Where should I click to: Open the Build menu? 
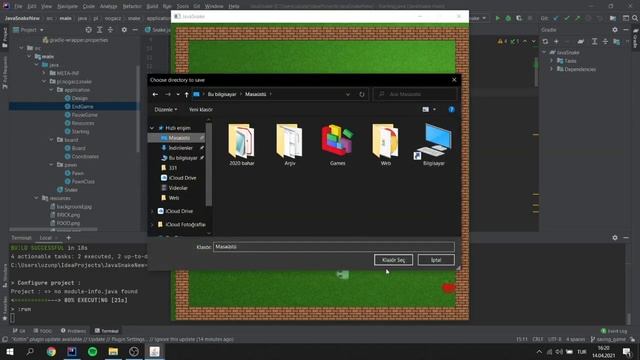(x=152, y=7)
